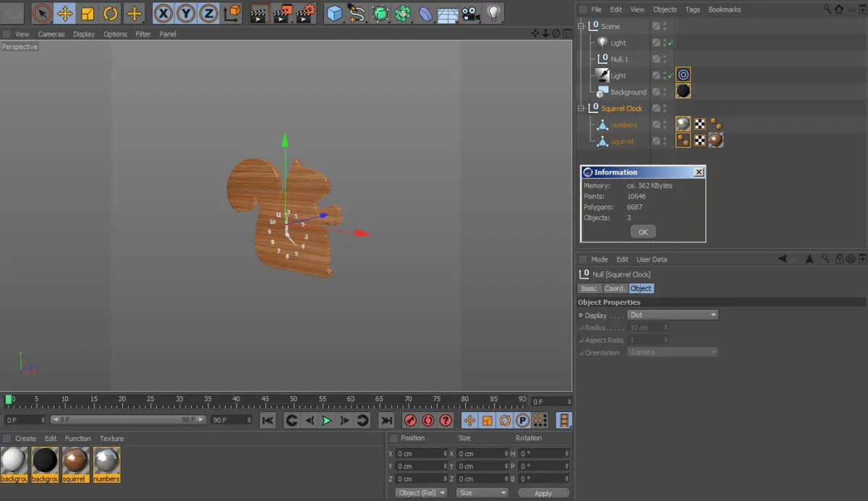Switch the coordinate system mode icon
Viewport: 868px width, 501px height.
pos(232,13)
